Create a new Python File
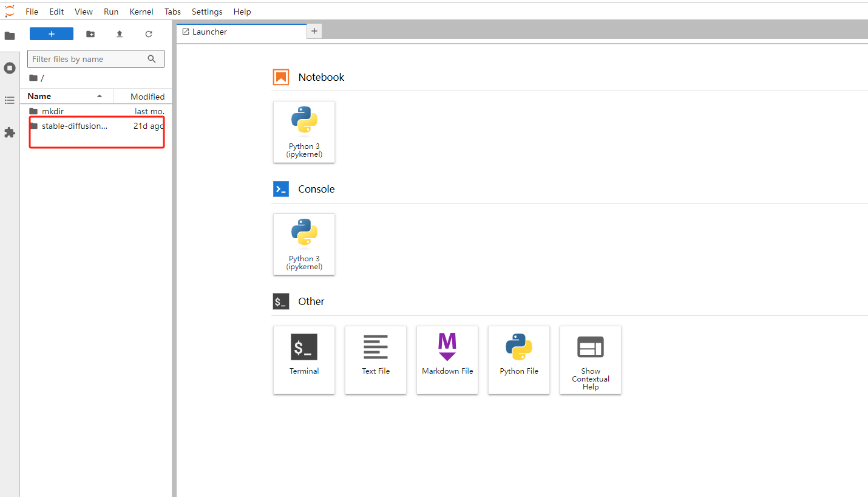Image resolution: width=868 pixels, height=497 pixels. pyautogui.click(x=519, y=360)
